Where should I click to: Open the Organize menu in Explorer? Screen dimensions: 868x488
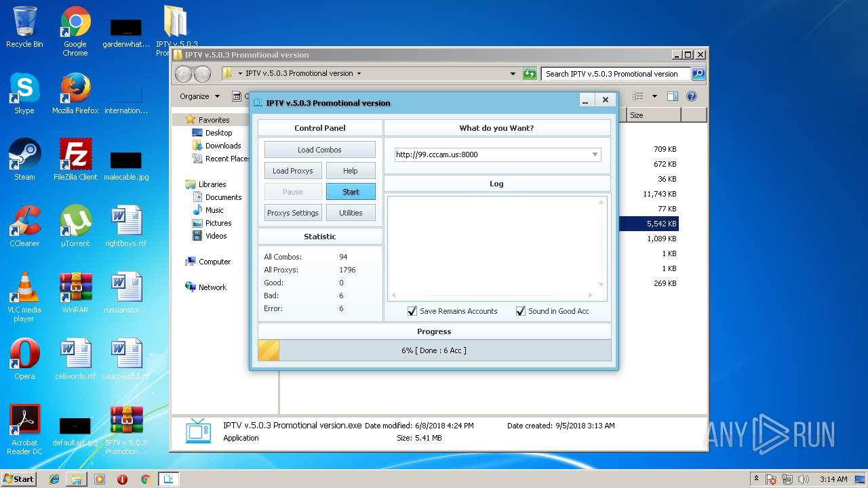[x=199, y=96]
